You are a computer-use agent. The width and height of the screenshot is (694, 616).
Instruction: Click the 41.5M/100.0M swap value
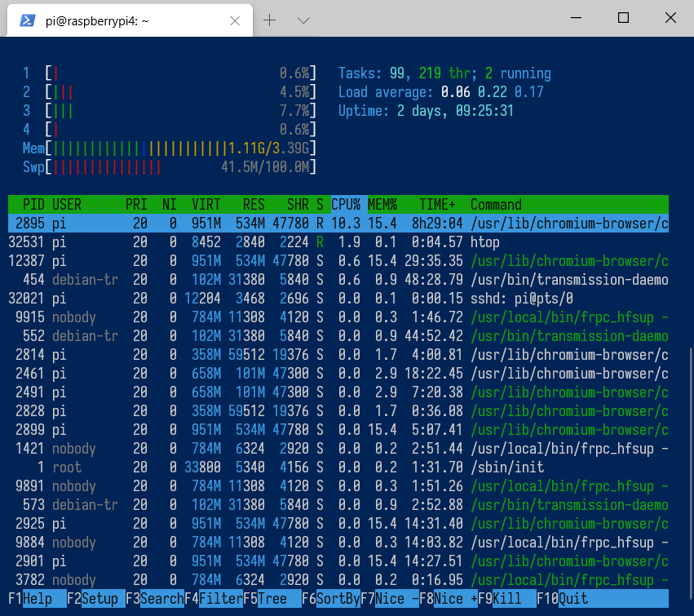[265, 167]
